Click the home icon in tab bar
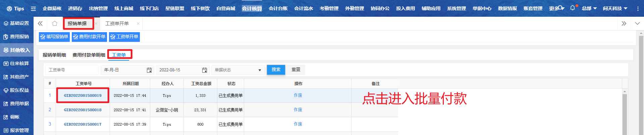The image size is (644, 135). pyautogui.click(x=54, y=23)
